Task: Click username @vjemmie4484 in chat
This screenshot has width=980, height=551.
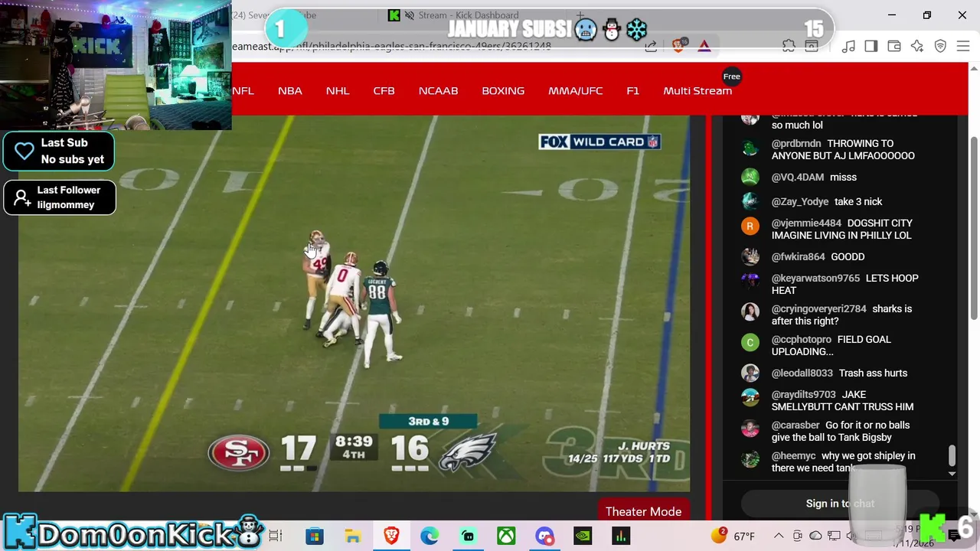Action: [x=806, y=223]
